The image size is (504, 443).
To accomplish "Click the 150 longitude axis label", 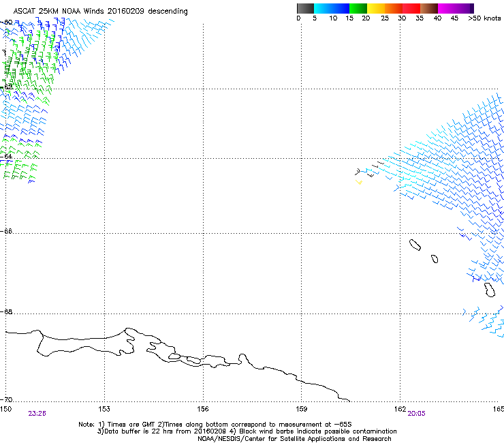I will click(x=5, y=409).
